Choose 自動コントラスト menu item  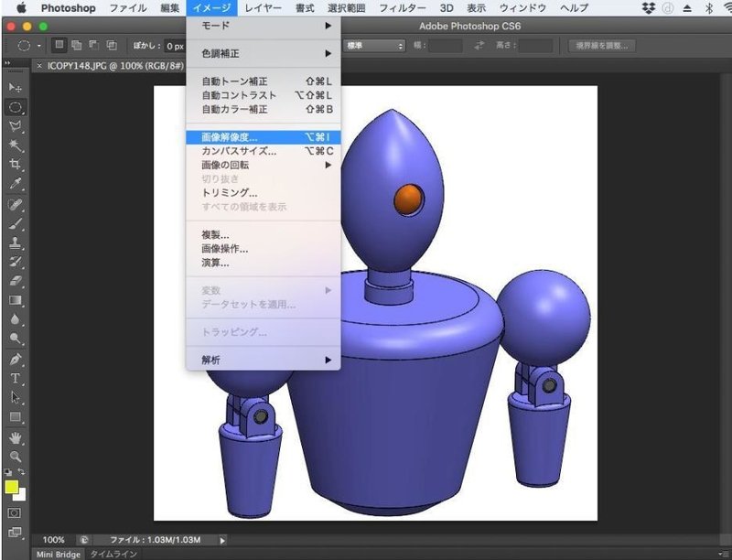tap(264, 96)
